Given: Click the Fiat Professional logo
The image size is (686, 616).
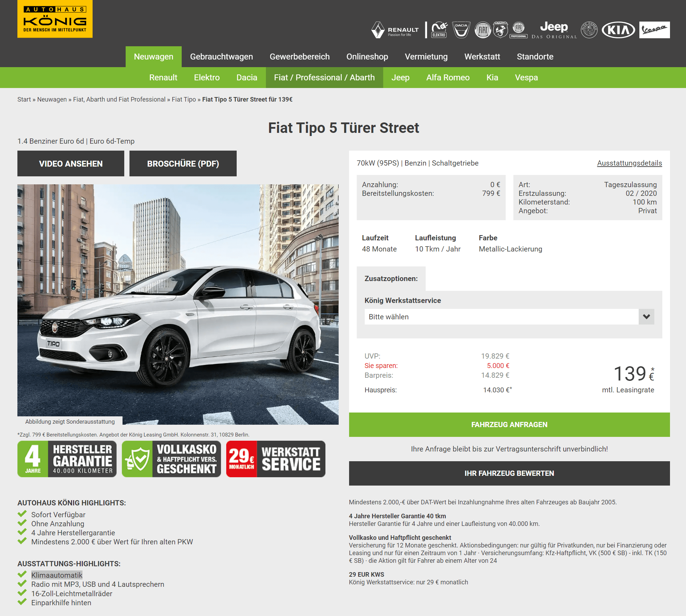Looking at the screenshot, I should 519,30.
